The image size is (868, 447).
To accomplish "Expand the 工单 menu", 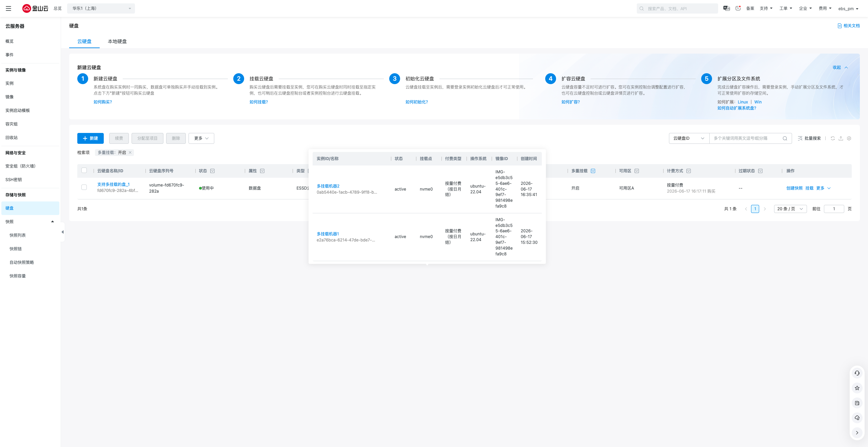I will [x=786, y=8].
